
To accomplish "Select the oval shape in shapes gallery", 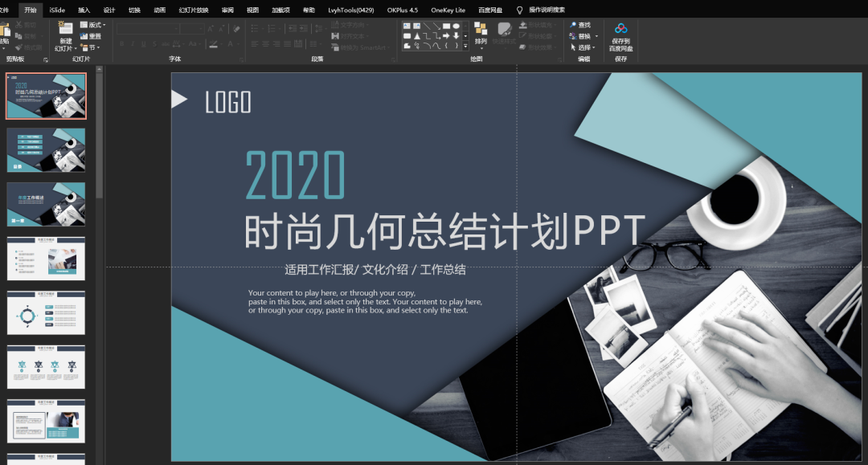I will (457, 26).
